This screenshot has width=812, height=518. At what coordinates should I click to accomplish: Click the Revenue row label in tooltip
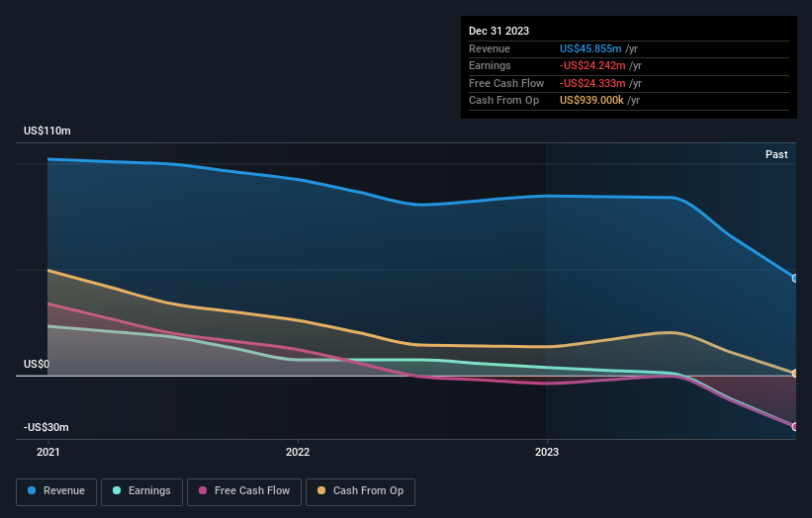(x=490, y=48)
